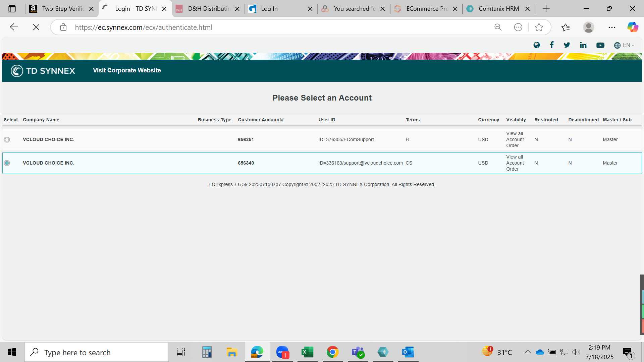The height and width of the screenshot is (362, 644).
Task: Click the Master / Sub column header
Action: coord(617,120)
